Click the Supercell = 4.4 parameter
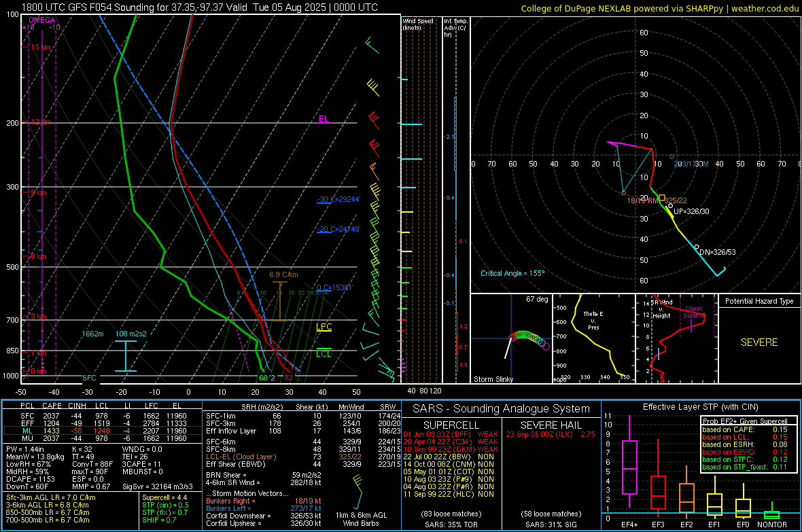 (164, 497)
